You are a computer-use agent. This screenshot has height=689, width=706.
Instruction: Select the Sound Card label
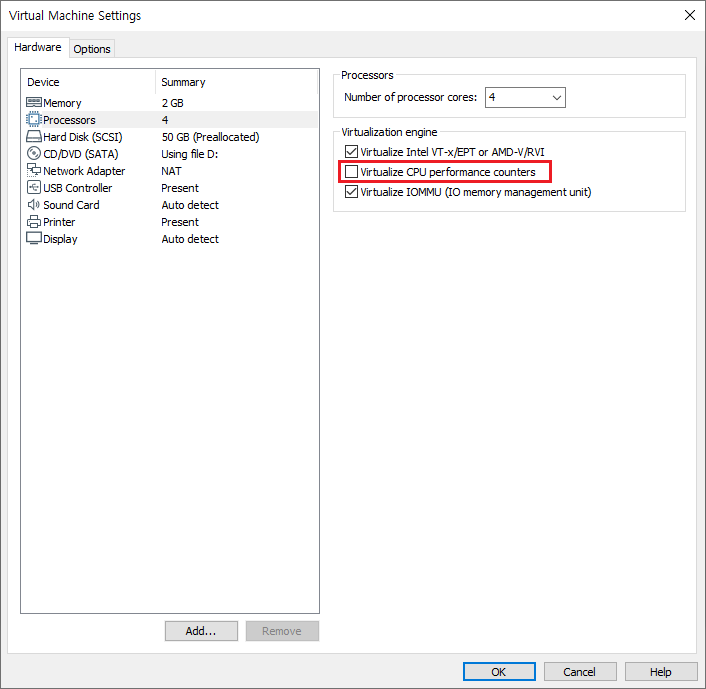pos(71,205)
